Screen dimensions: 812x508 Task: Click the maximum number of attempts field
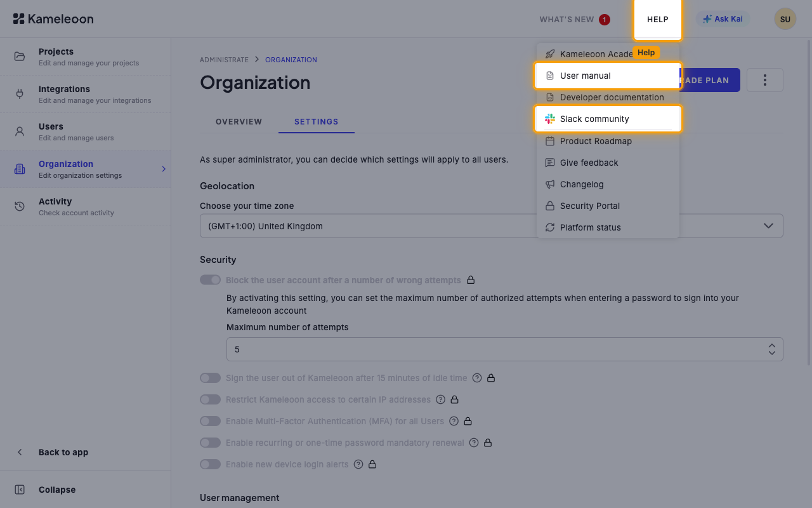505,349
